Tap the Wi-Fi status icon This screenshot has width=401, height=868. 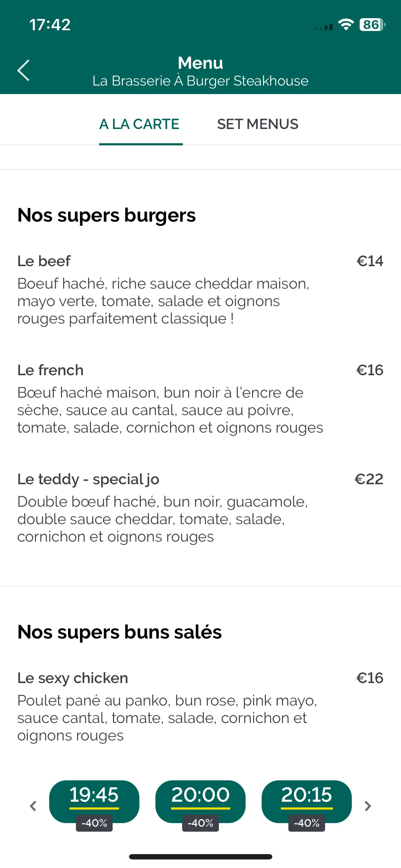pyautogui.click(x=346, y=25)
